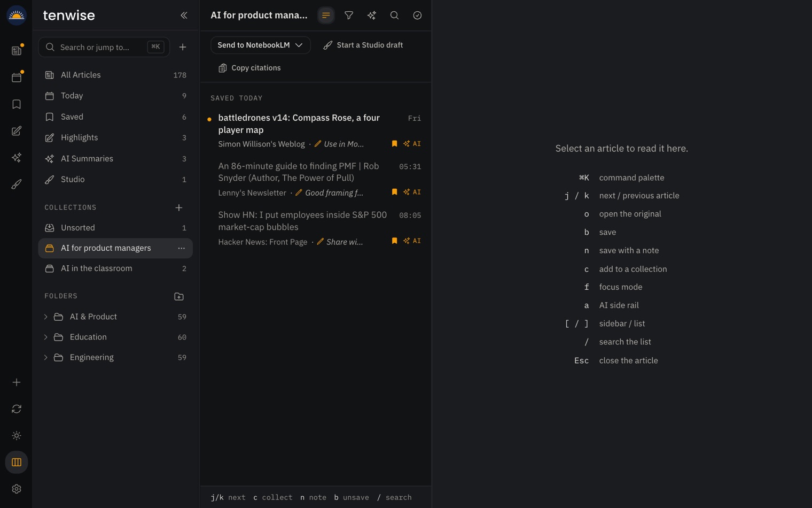The height and width of the screenshot is (508, 812).
Task: Click Copy citations button
Action: coord(249,68)
